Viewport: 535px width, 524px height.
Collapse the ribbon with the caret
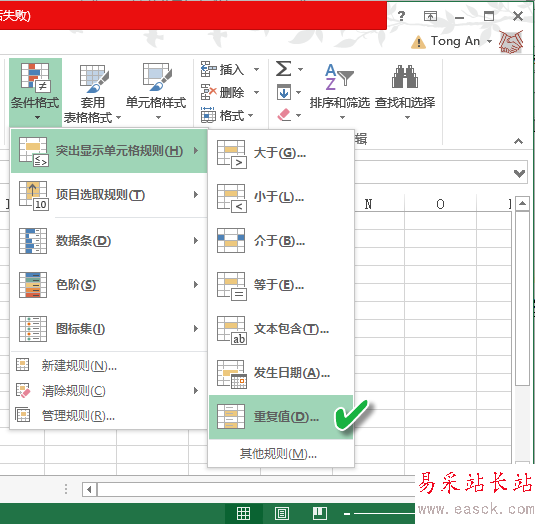(x=518, y=141)
